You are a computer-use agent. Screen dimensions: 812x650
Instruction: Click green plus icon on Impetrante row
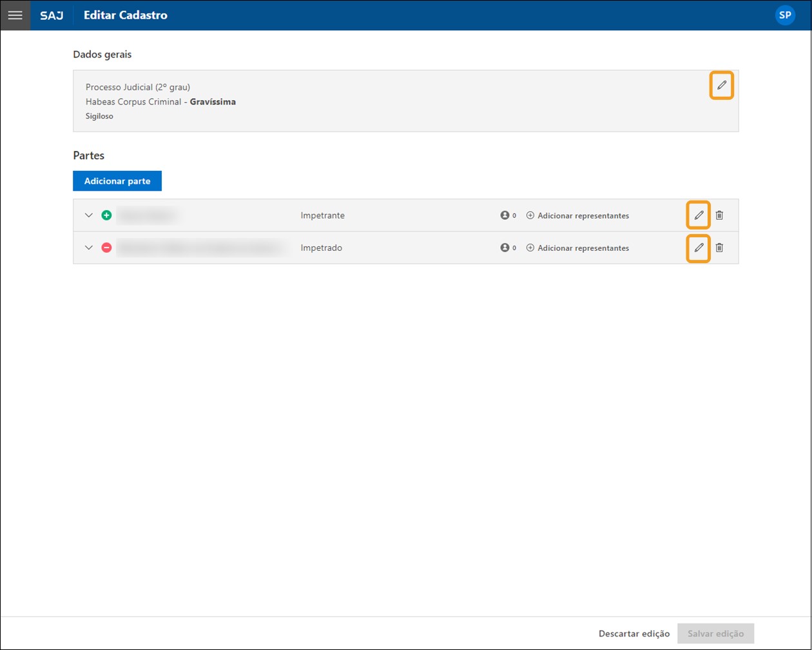(106, 215)
